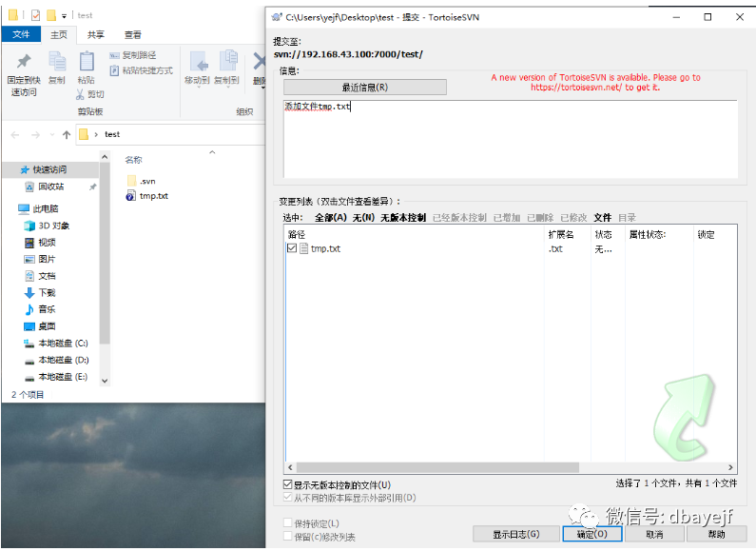The width and height of the screenshot is (756, 551).
Task: Click navigation pane scroll down arrow
Action: (105, 382)
